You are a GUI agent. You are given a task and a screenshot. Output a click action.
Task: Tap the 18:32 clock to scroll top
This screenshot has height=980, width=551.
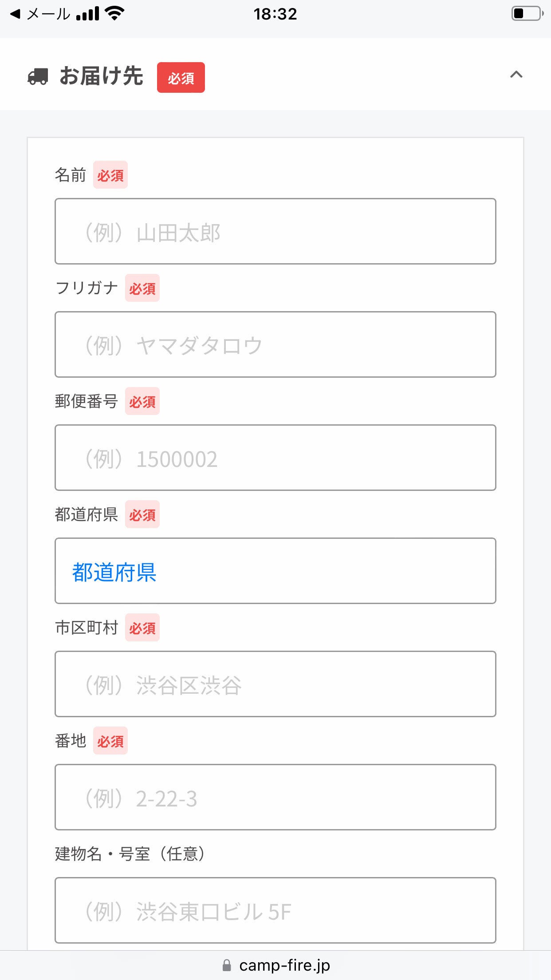tap(275, 14)
